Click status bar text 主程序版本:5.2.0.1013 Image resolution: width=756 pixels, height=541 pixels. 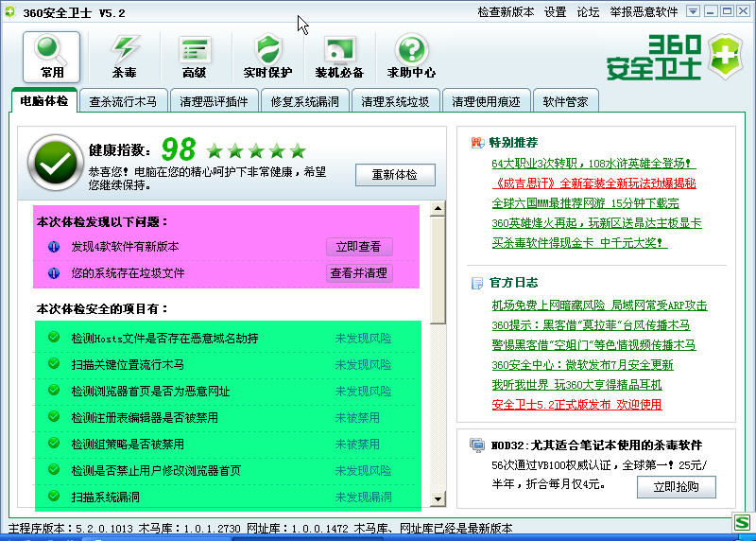tap(70, 529)
